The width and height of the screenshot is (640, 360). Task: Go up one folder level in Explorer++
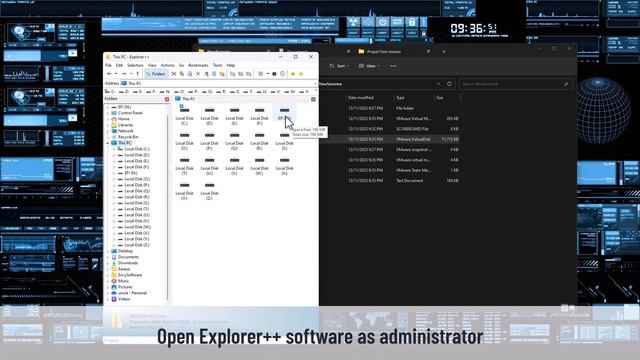138,74
